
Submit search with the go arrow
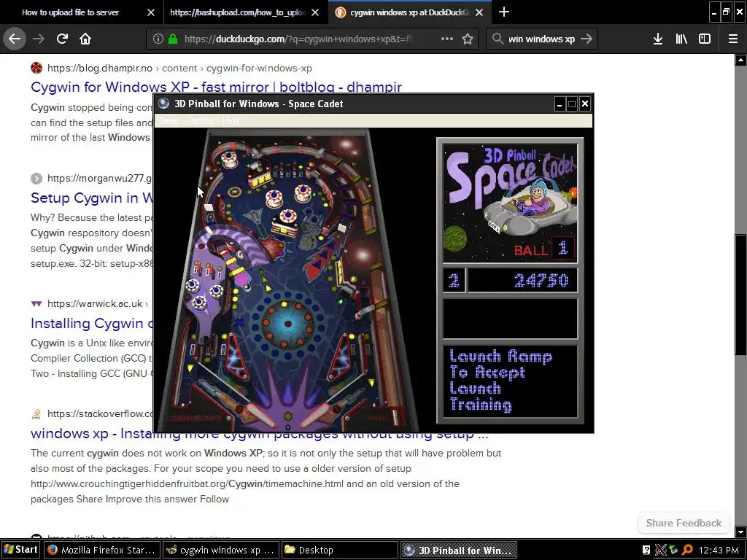click(587, 39)
